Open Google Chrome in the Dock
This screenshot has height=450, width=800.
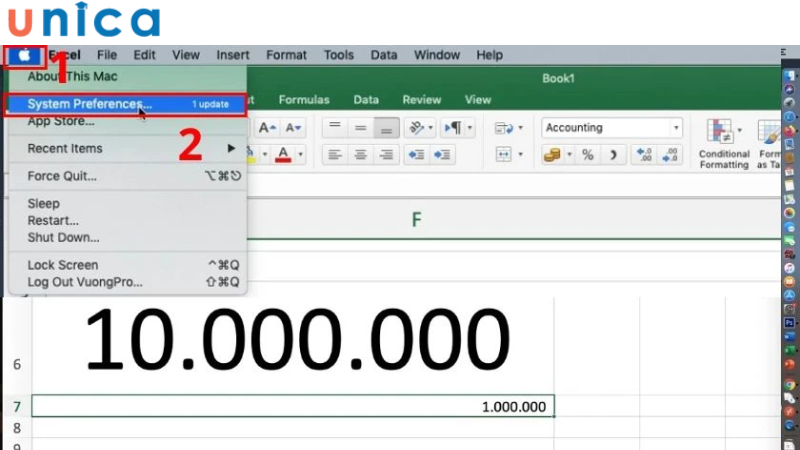[789, 386]
